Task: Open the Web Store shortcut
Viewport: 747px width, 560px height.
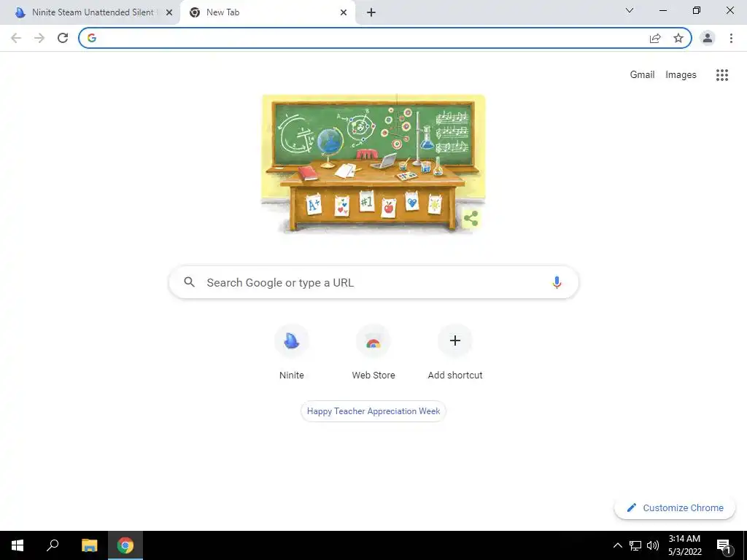Action: 373,352
